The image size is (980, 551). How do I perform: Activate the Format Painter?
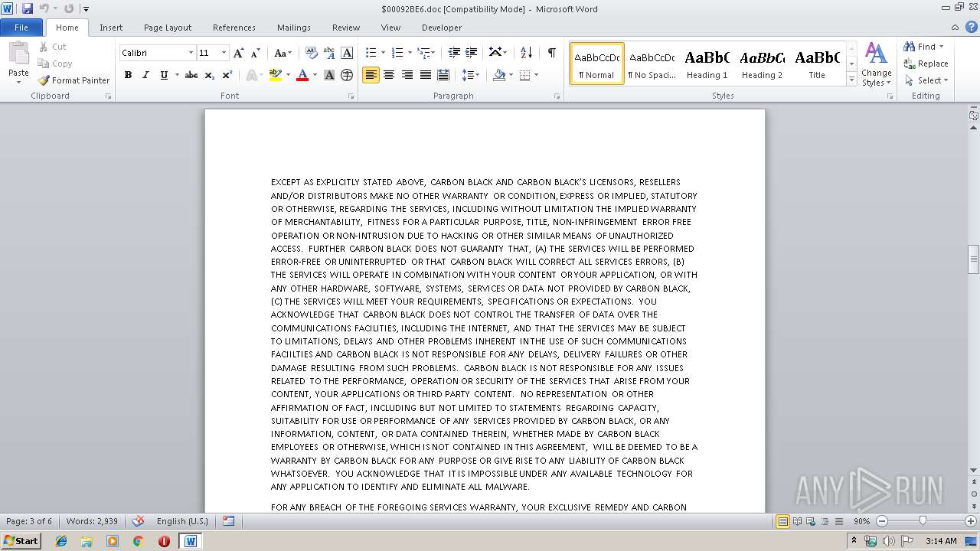click(73, 80)
